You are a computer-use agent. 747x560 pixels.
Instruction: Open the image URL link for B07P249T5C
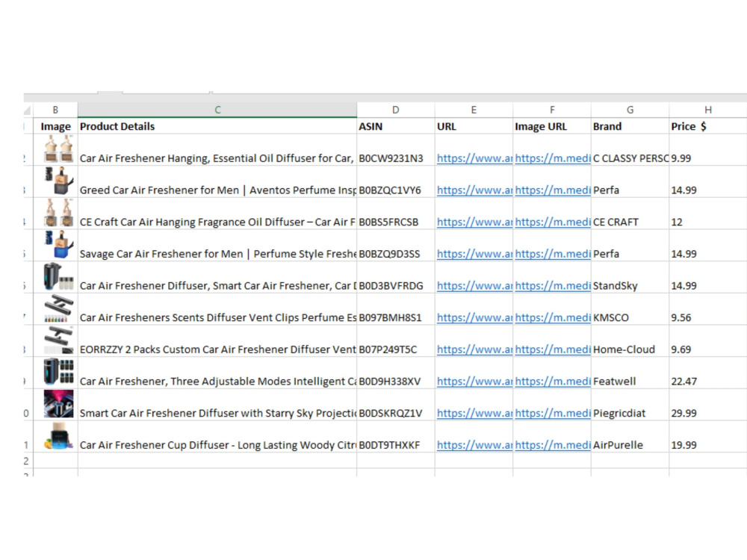pyautogui.click(x=553, y=349)
